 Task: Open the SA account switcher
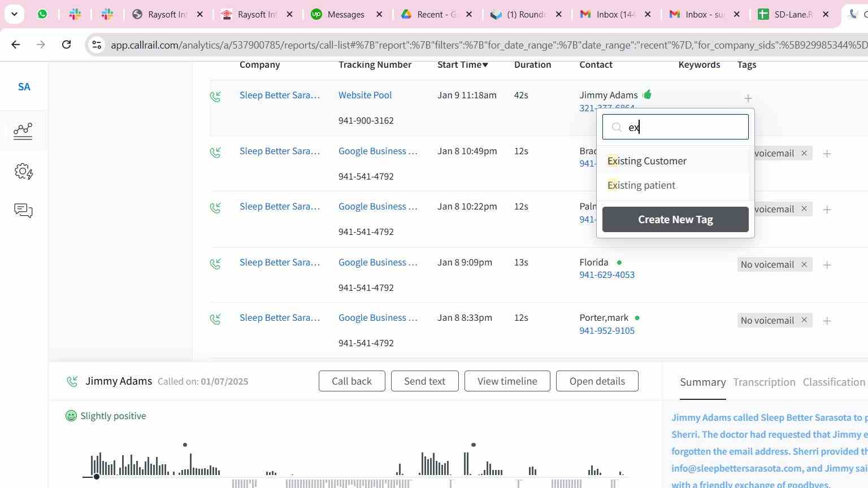click(24, 87)
